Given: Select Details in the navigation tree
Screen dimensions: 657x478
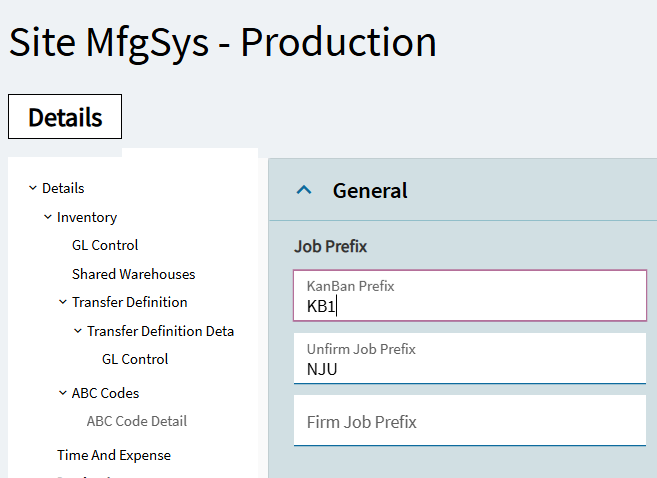Looking at the screenshot, I should click(x=63, y=188).
